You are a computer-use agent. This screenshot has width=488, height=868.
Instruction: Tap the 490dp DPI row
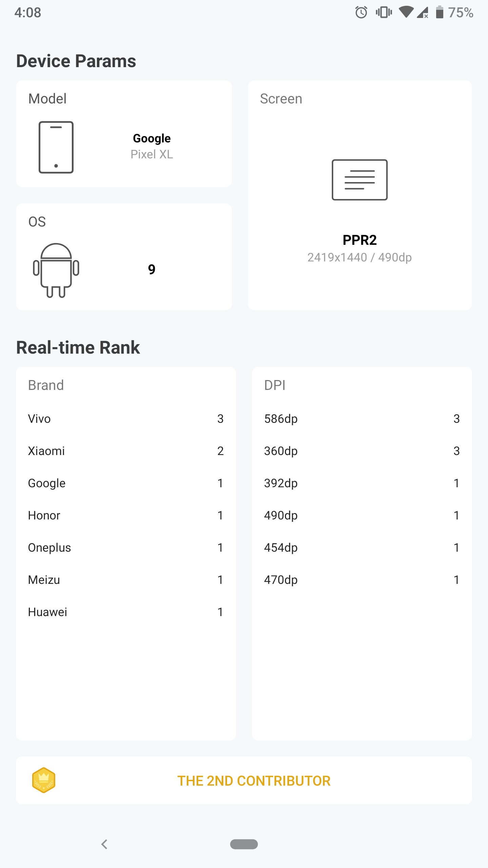[x=362, y=515]
